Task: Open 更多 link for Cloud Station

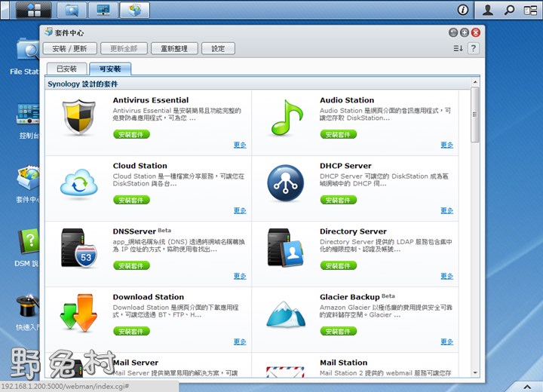Action: (x=240, y=210)
